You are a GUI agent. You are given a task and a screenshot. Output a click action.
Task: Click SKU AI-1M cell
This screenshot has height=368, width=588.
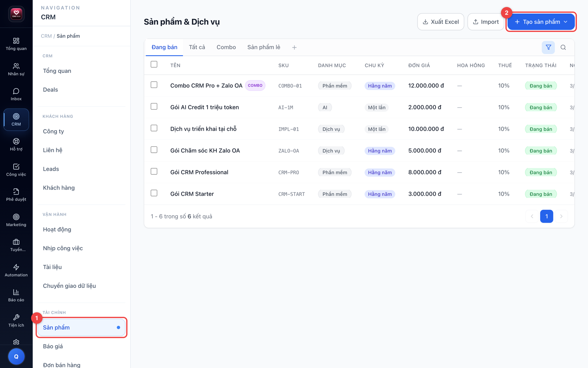[x=286, y=107]
